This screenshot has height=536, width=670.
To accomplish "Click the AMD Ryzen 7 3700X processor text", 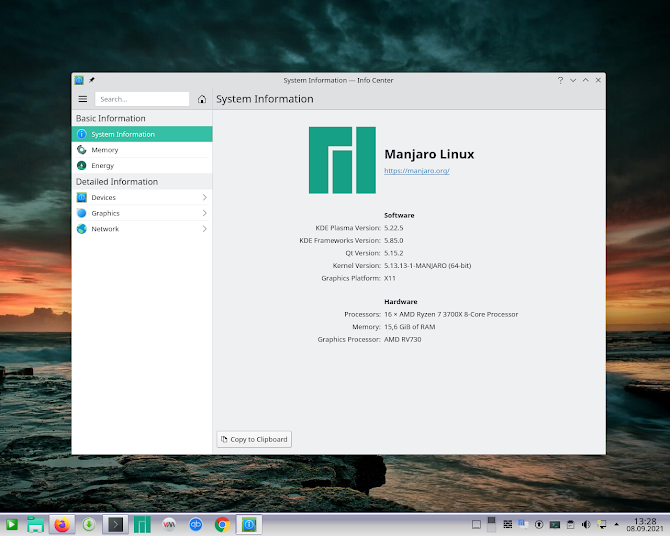I will (x=451, y=315).
